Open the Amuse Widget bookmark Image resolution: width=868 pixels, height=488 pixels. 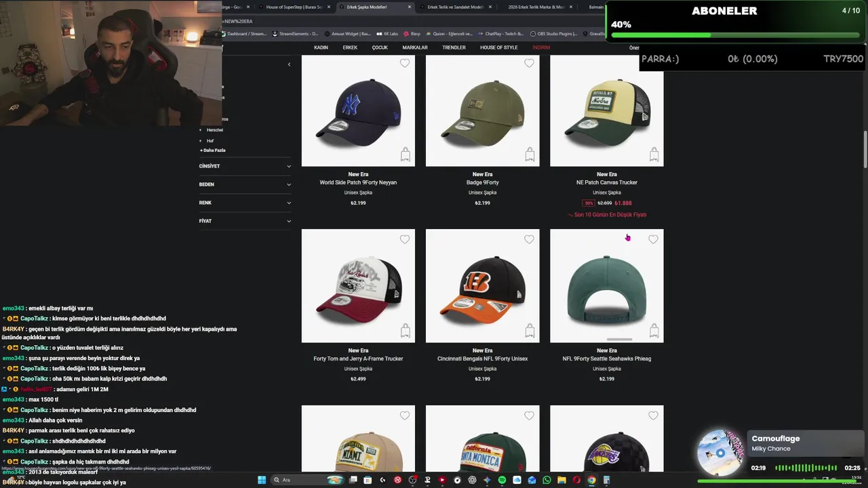tap(347, 33)
